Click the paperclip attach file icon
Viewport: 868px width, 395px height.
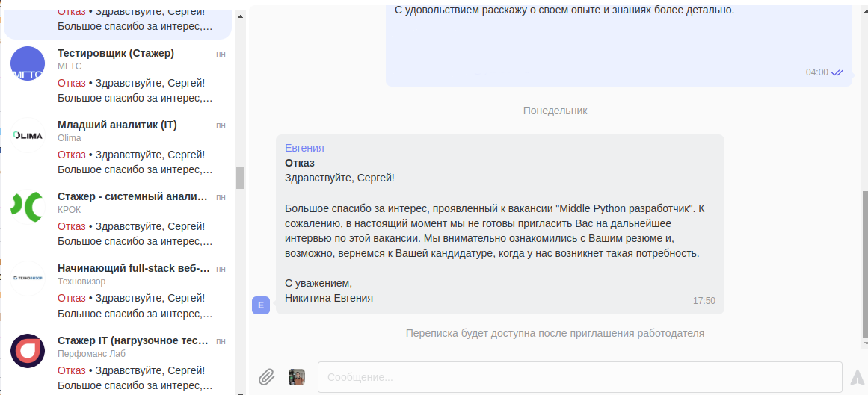point(267,377)
